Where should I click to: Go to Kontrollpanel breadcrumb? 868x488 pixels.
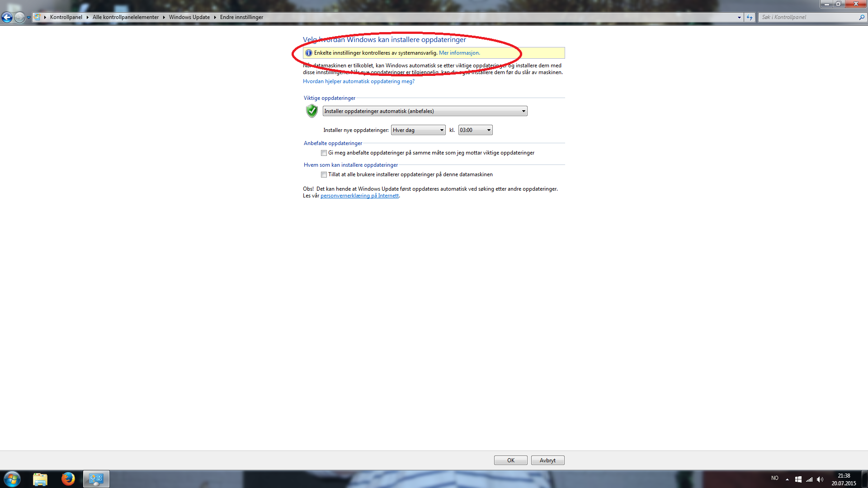[x=66, y=17]
